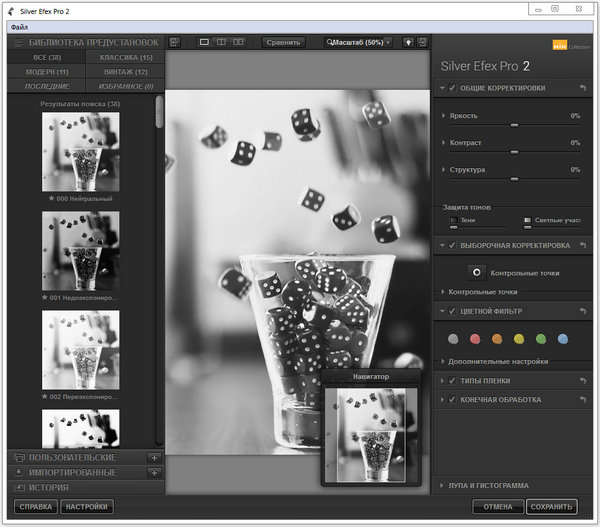The height and width of the screenshot is (527, 600).
Task: Reset the Общие корректировки section
Action: pos(583,88)
